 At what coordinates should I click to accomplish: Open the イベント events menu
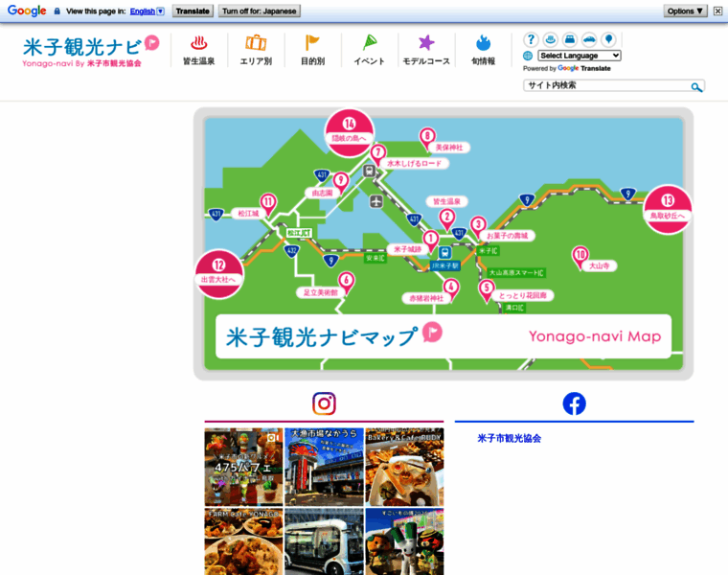[370, 50]
